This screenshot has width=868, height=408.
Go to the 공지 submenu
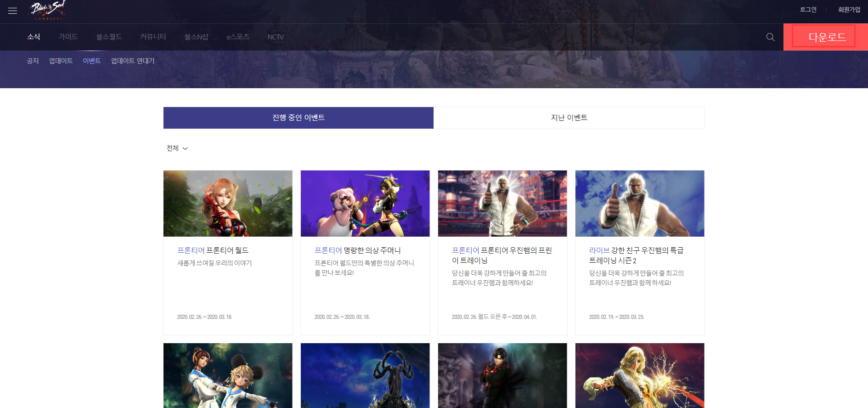pos(33,61)
